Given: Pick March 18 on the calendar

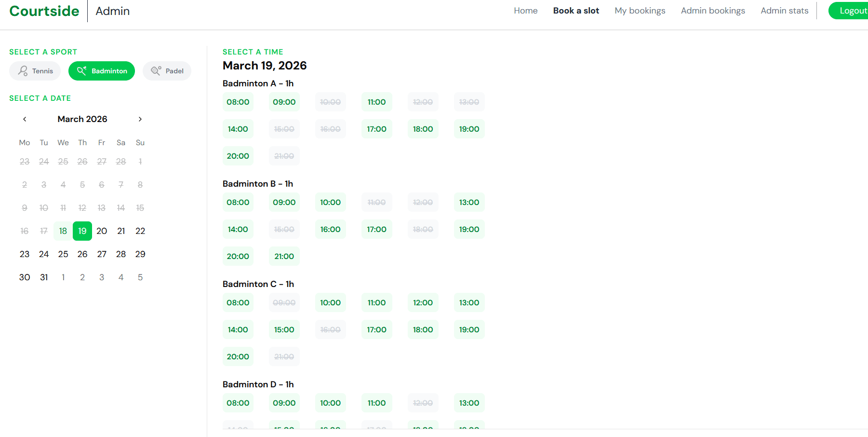Looking at the screenshot, I should click(x=63, y=231).
